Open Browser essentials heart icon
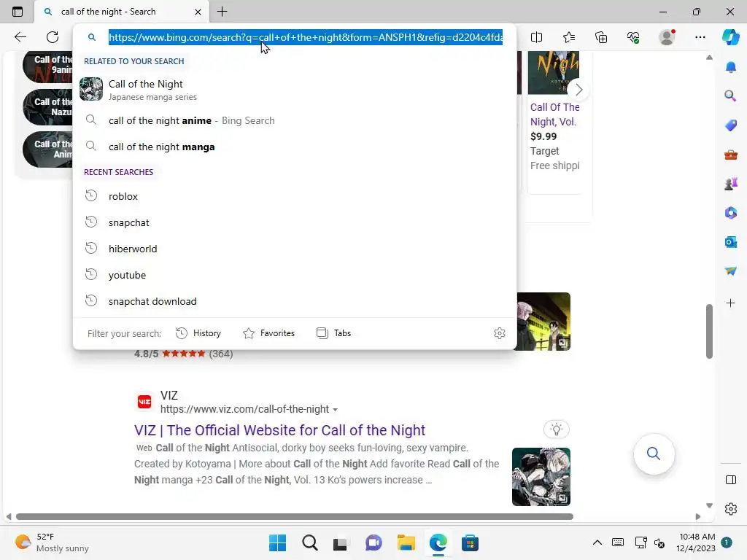Viewport: 747px width, 560px height. (x=634, y=37)
